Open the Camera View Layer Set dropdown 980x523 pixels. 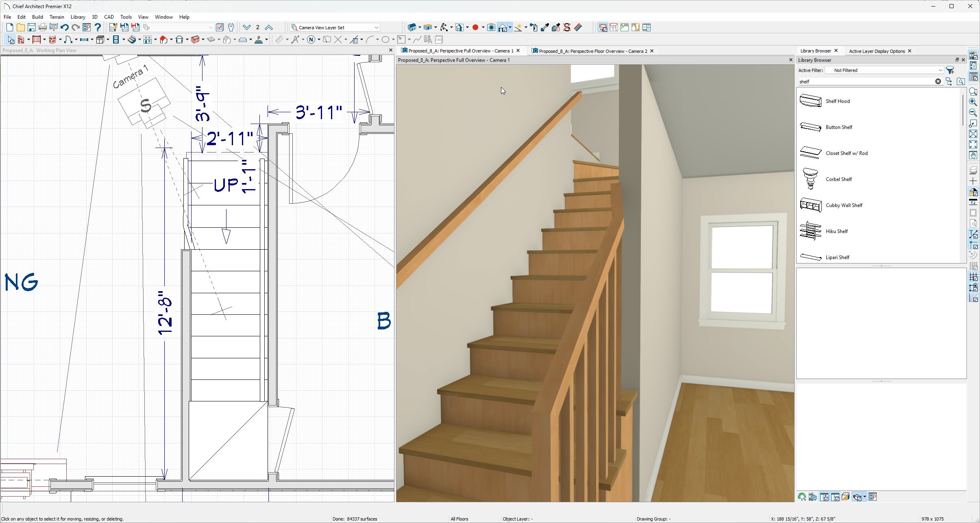tap(376, 28)
